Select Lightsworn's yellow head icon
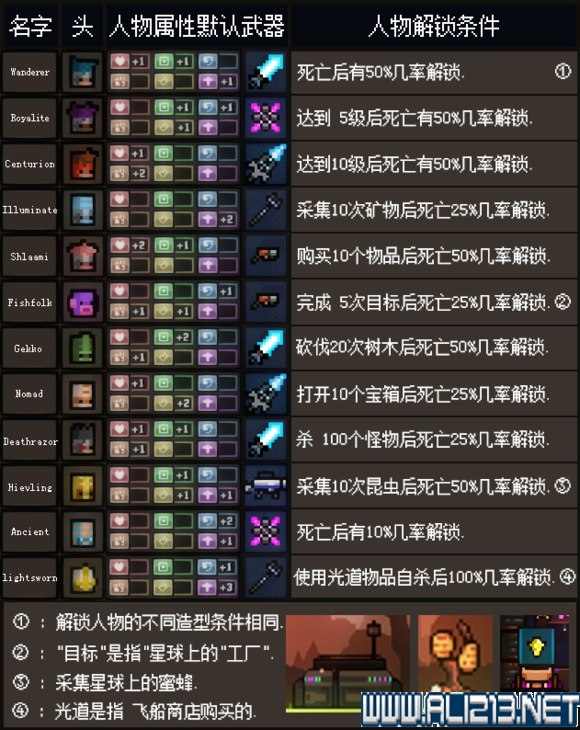 [x=83, y=578]
